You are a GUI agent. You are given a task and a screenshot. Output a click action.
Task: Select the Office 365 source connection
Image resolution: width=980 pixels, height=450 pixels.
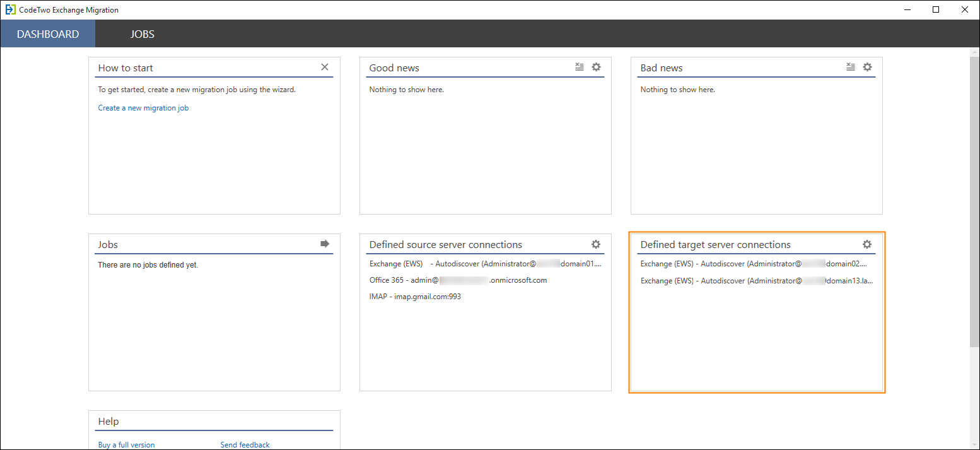click(x=458, y=280)
